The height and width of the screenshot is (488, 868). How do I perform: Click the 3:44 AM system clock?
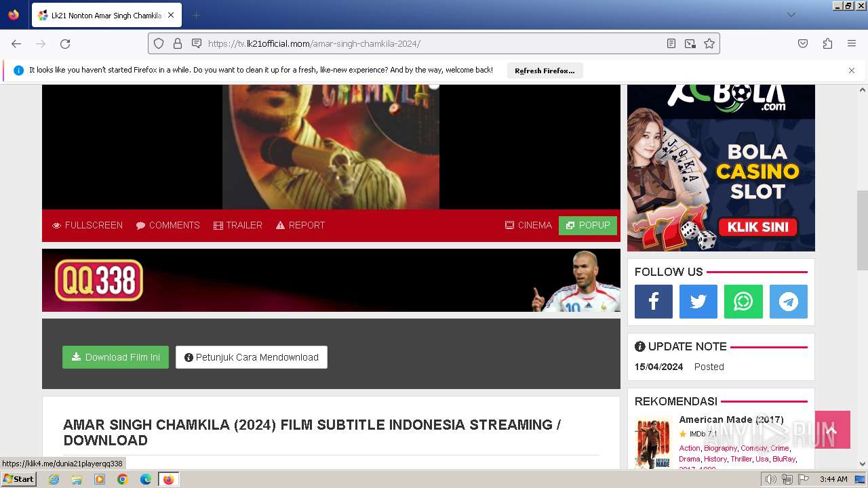[x=833, y=479]
